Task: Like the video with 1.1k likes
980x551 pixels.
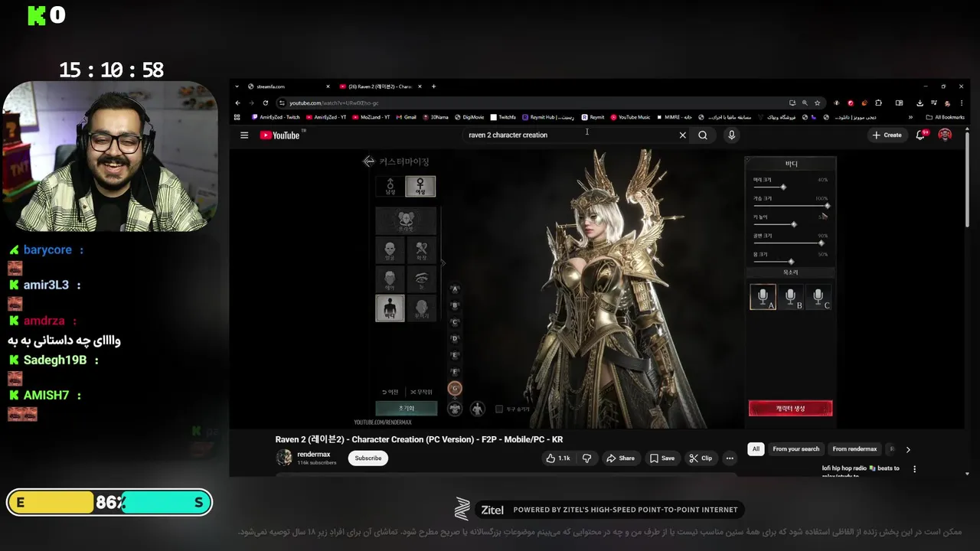Action: click(557, 458)
